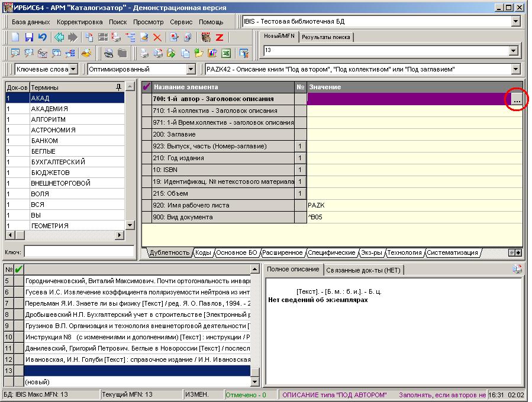Screen dimensions: 532x402
Task: Expand the IBIS database selection dropdown
Action: click(x=515, y=22)
